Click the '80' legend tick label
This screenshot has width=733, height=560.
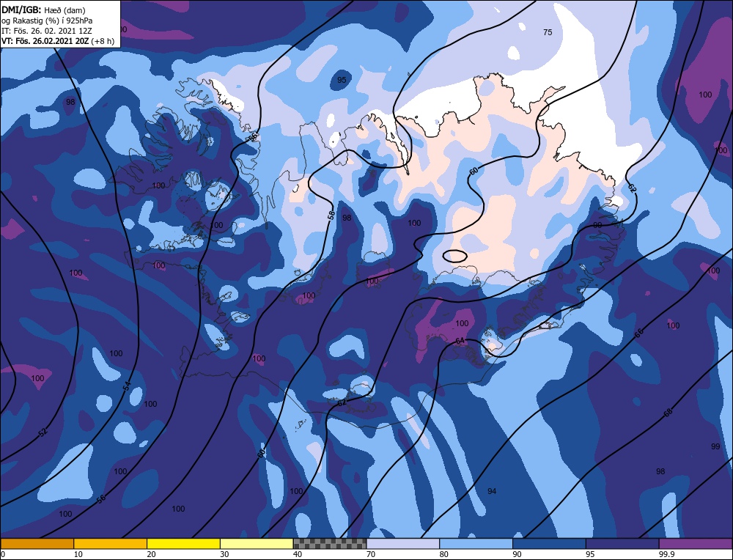pyautogui.click(x=443, y=554)
